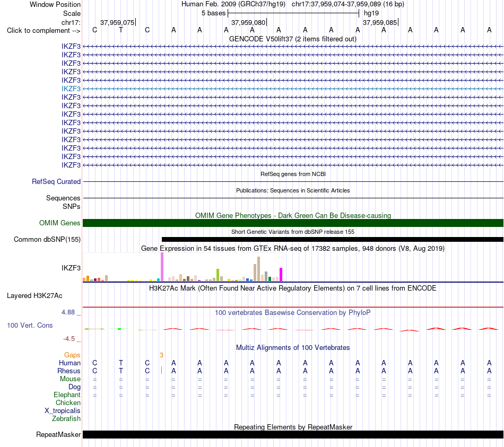
Task: Open '100 vertebrates Basewise Conservation by PhyloP' title
Action: pos(293,313)
